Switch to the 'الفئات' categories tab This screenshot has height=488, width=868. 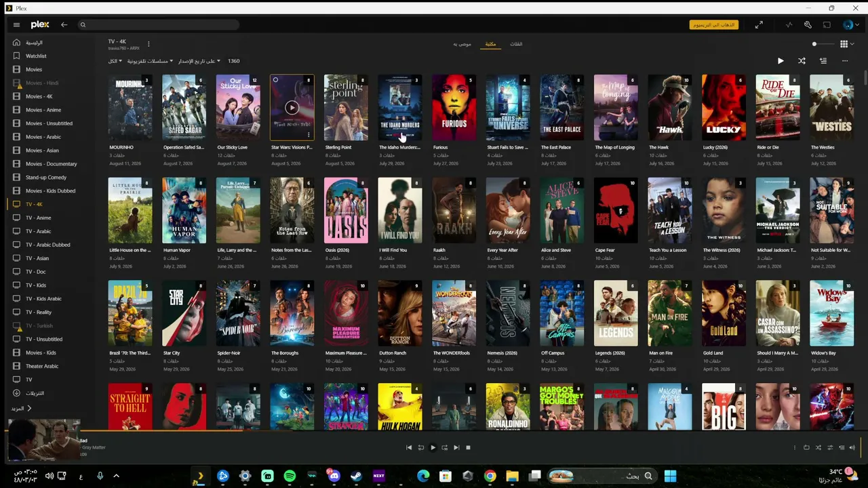pyautogui.click(x=516, y=44)
